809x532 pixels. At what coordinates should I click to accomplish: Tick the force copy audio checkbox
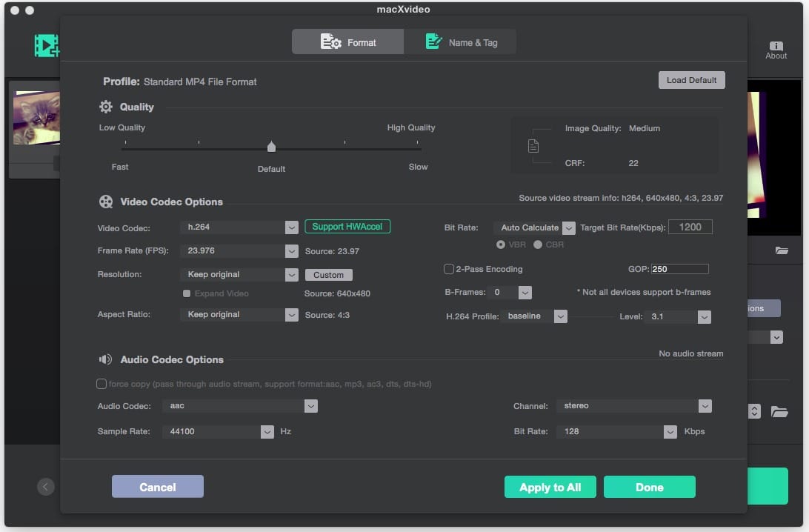click(x=101, y=384)
